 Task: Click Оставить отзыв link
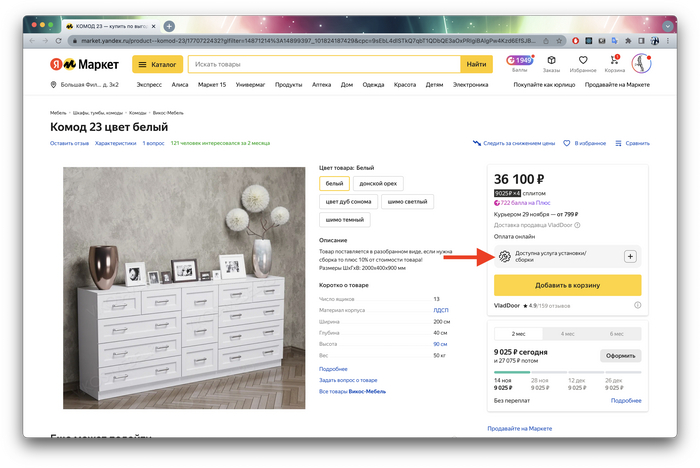coord(69,143)
